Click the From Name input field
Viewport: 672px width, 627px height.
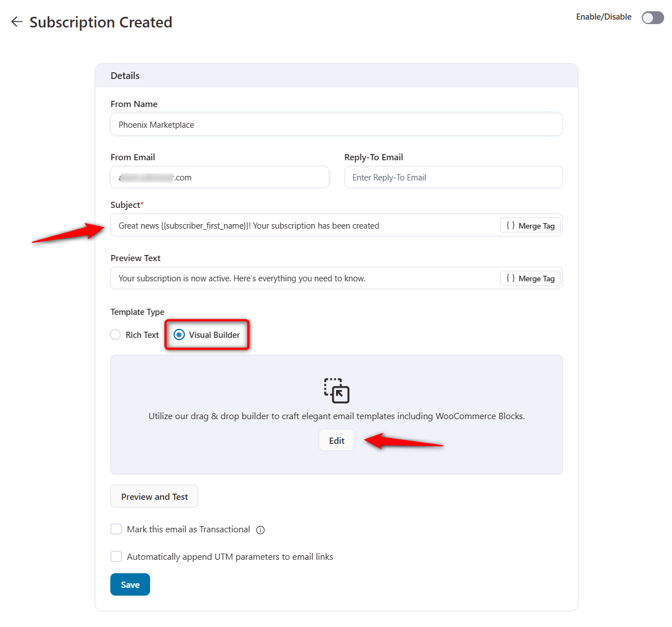336,124
